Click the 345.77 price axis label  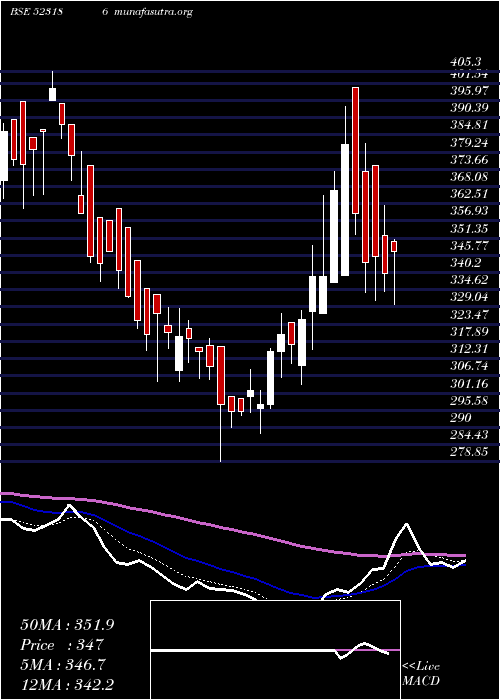tap(469, 246)
